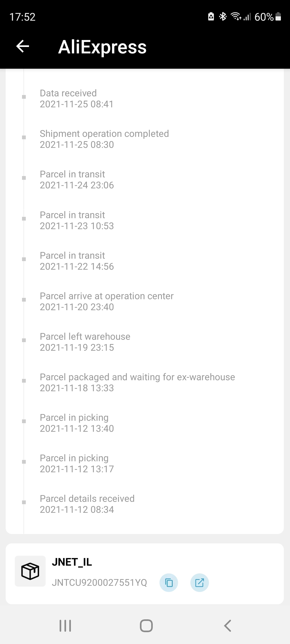Copy the JNTCU9200027551YQ tracking number

point(169,583)
